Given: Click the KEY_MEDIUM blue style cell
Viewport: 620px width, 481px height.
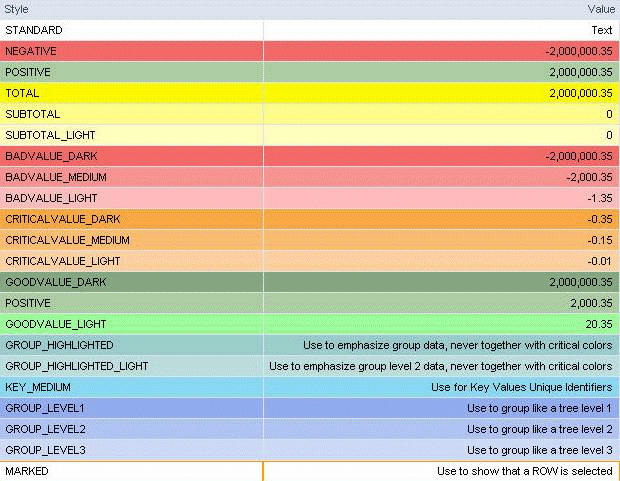Looking at the screenshot, I should point(38,387).
